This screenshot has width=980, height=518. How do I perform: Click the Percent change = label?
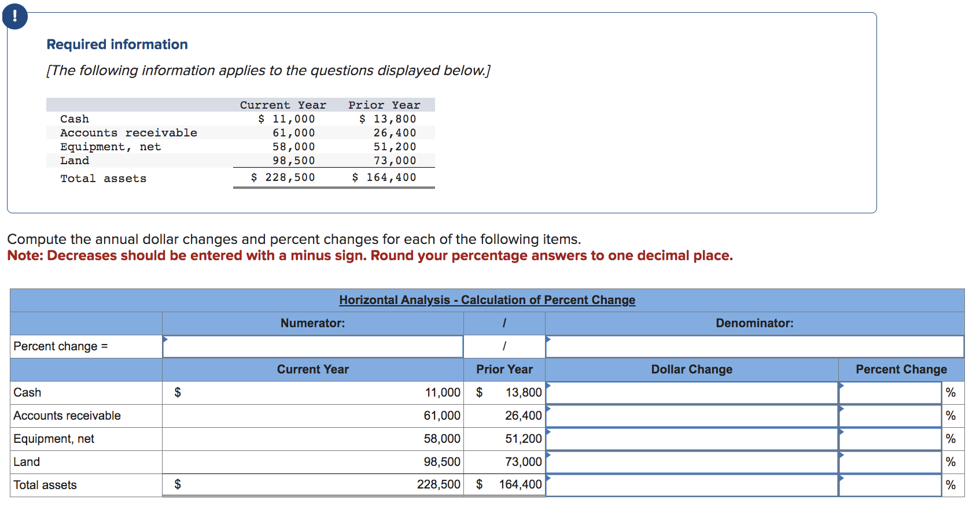(x=61, y=346)
